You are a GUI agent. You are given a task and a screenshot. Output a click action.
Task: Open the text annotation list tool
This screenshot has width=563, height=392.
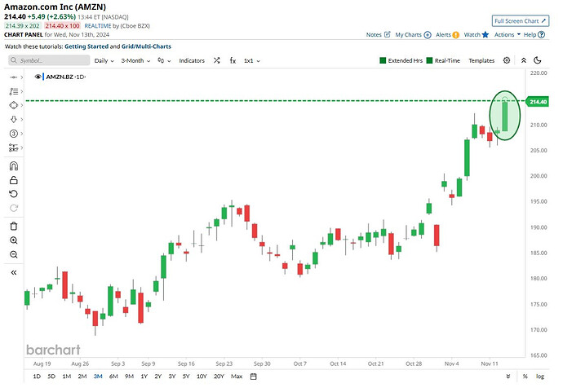[x=14, y=91]
